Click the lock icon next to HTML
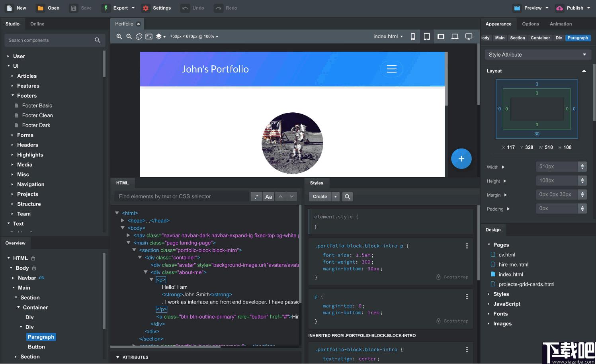This screenshot has height=364, width=596. coord(33,258)
